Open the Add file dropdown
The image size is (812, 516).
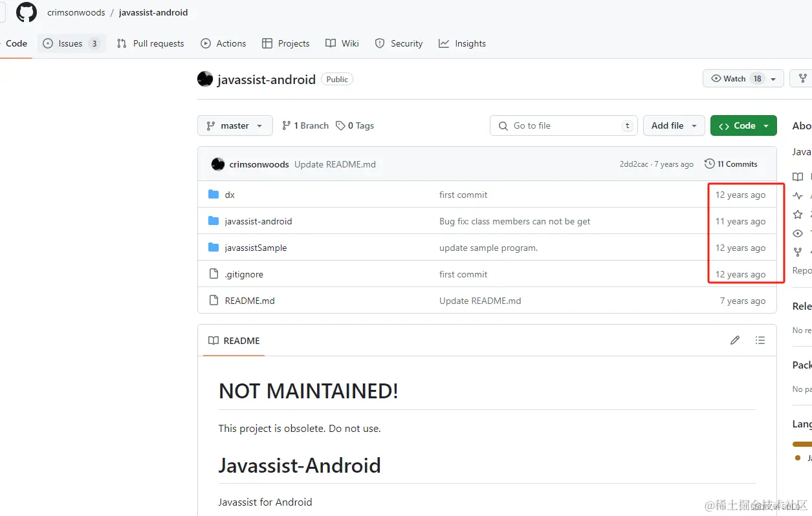674,125
